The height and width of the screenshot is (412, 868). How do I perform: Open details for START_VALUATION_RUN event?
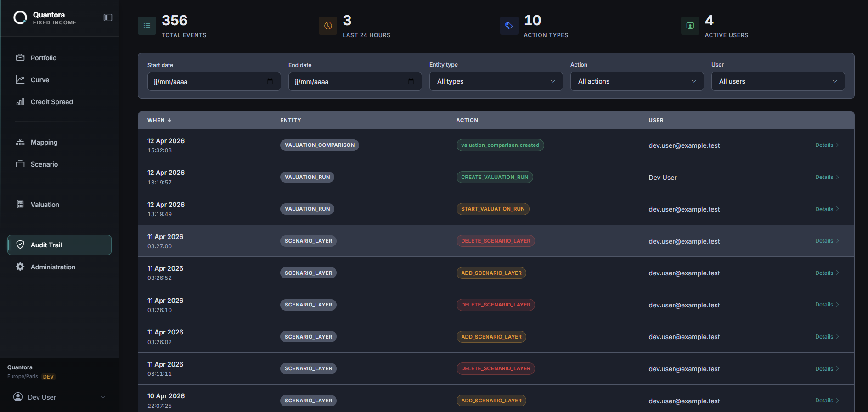(827, 209)
